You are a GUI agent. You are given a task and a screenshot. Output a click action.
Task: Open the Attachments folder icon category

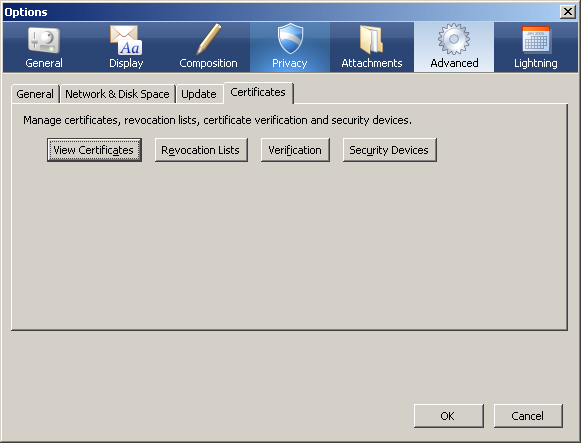372,47
